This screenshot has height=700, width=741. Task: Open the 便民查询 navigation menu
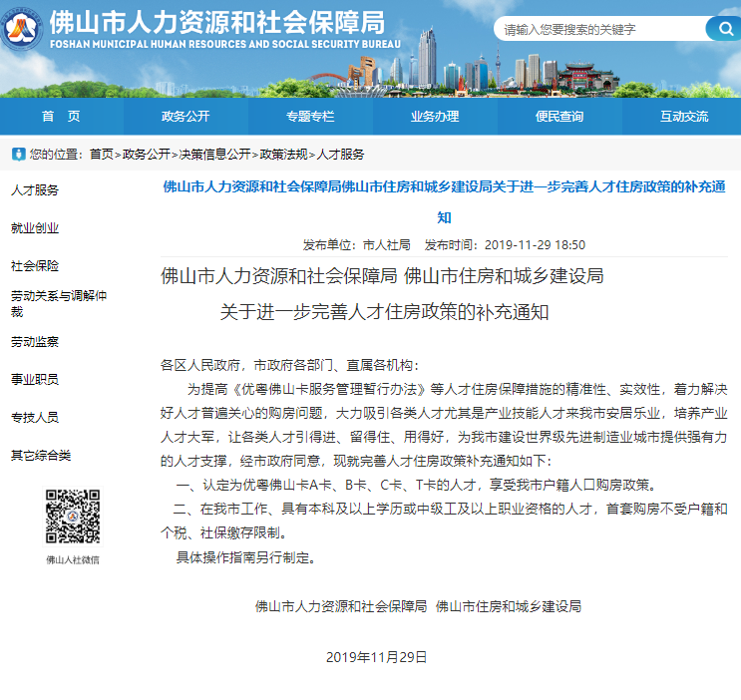click(559, 117)
